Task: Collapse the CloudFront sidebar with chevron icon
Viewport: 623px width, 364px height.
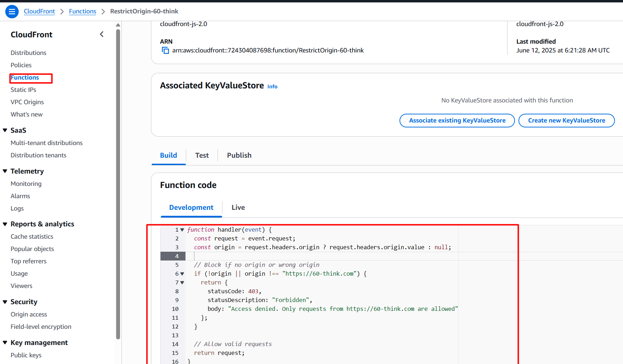Action: click(x=102, y=34)
